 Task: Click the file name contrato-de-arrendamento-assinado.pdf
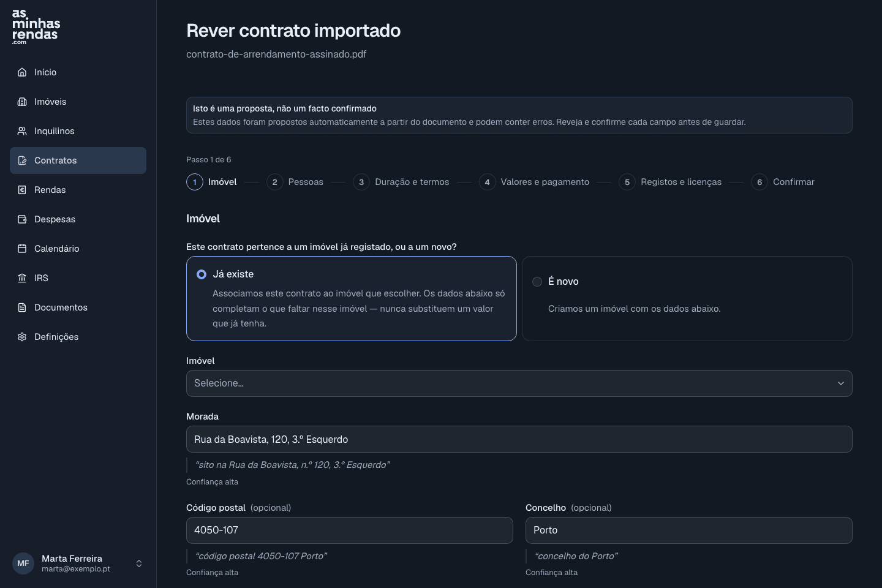click(276, 54)
